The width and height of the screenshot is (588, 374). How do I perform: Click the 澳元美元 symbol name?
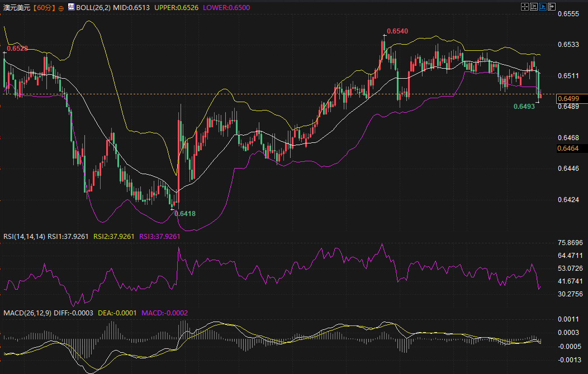(17, 7)
